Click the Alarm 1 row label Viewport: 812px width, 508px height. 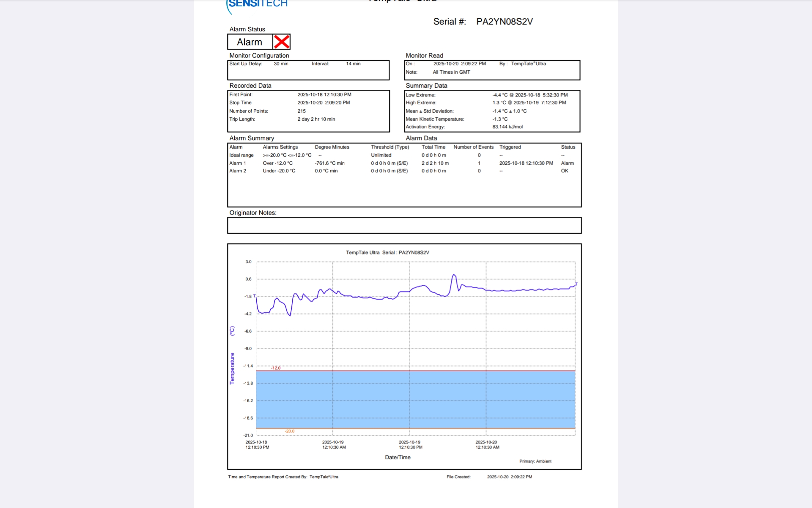click(x=238, y=163)
